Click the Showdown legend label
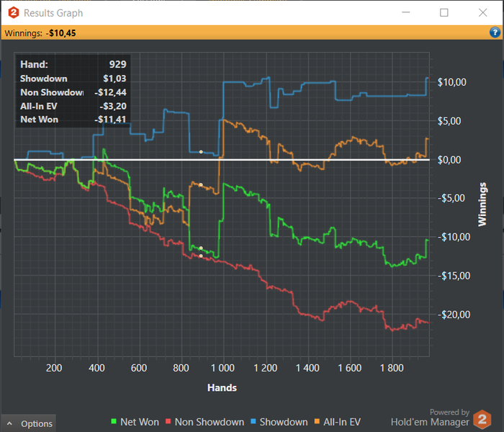 click(x=284, y=422)
